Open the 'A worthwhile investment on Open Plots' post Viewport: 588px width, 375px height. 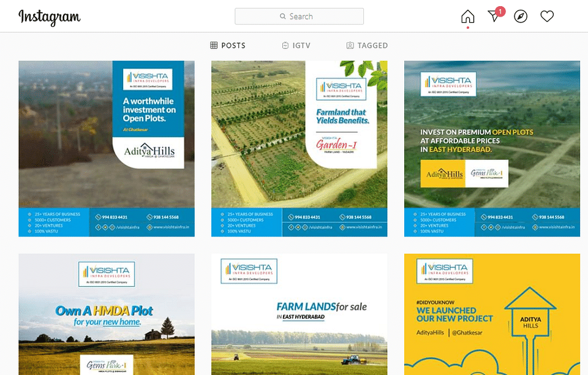(x=107, y=148)
